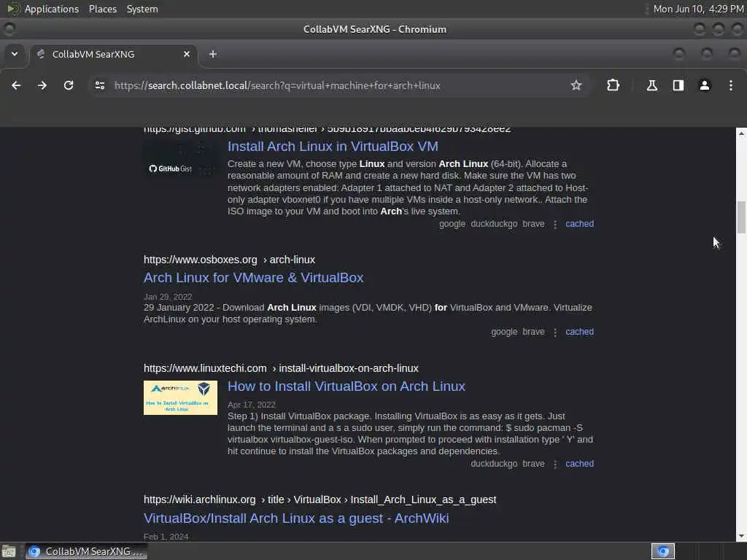This screenshot has height=560, width=747.
Task: Click the osboxes.org arch-linux URL
Action: (229, 260)
